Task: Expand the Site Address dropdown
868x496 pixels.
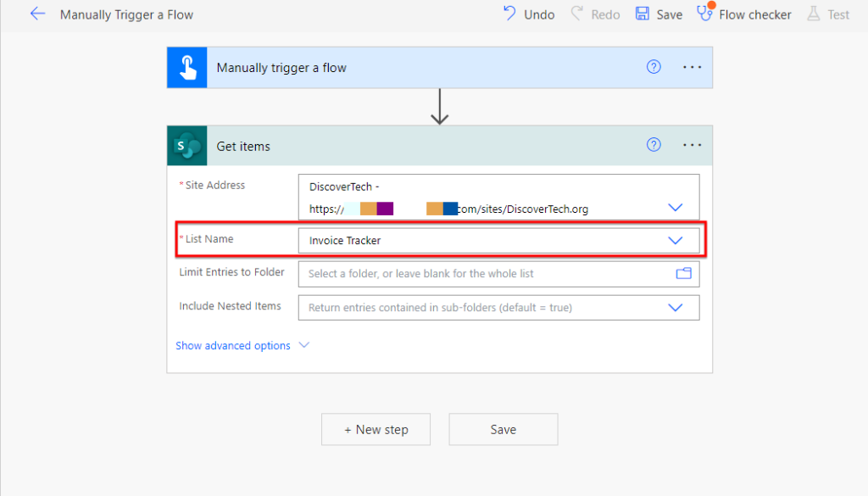Action: coord(676,208)
